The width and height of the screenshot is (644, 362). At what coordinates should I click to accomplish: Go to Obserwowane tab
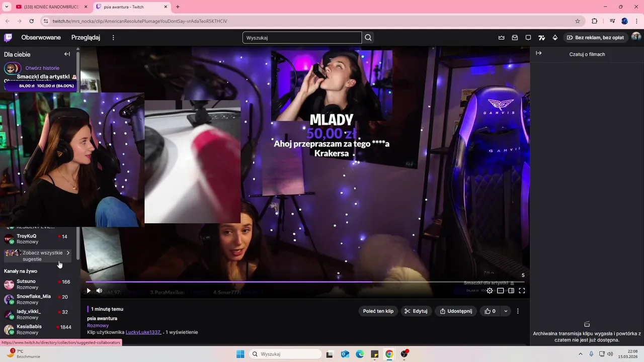[x=41, y=38]
